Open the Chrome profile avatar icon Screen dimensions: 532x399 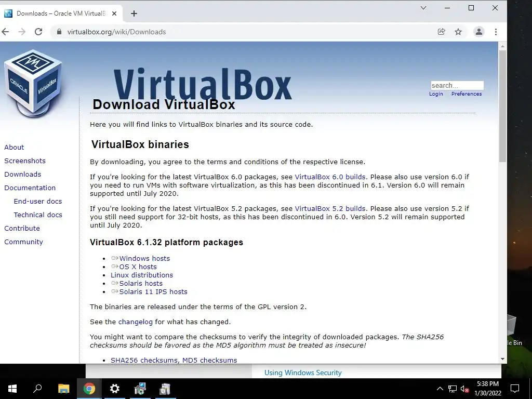[478, 32]
